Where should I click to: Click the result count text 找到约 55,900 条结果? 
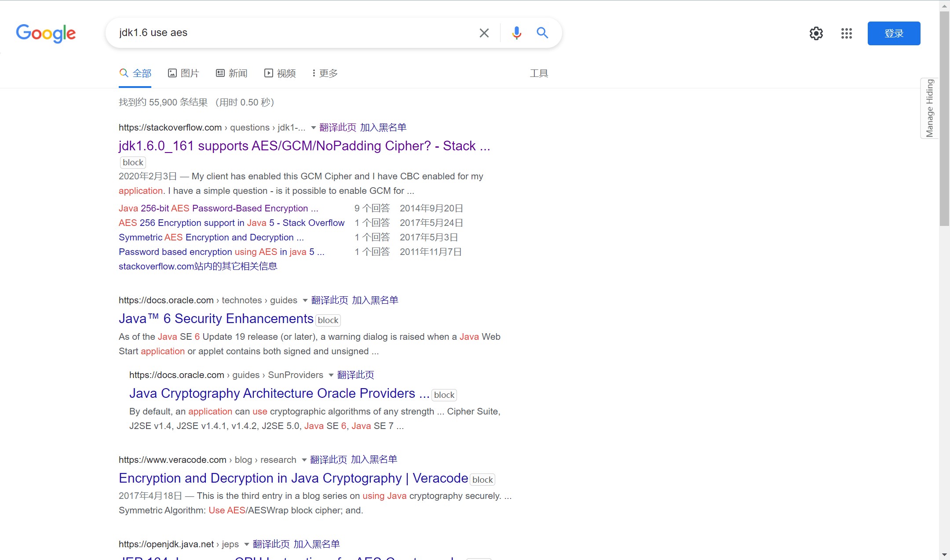[163, 102]
